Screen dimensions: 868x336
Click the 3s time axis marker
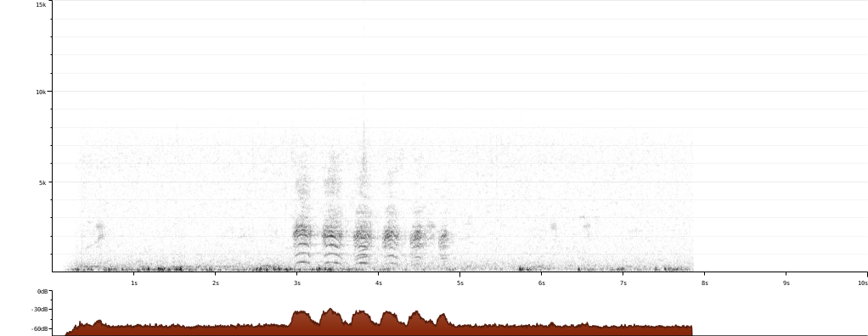click(297, 283)
